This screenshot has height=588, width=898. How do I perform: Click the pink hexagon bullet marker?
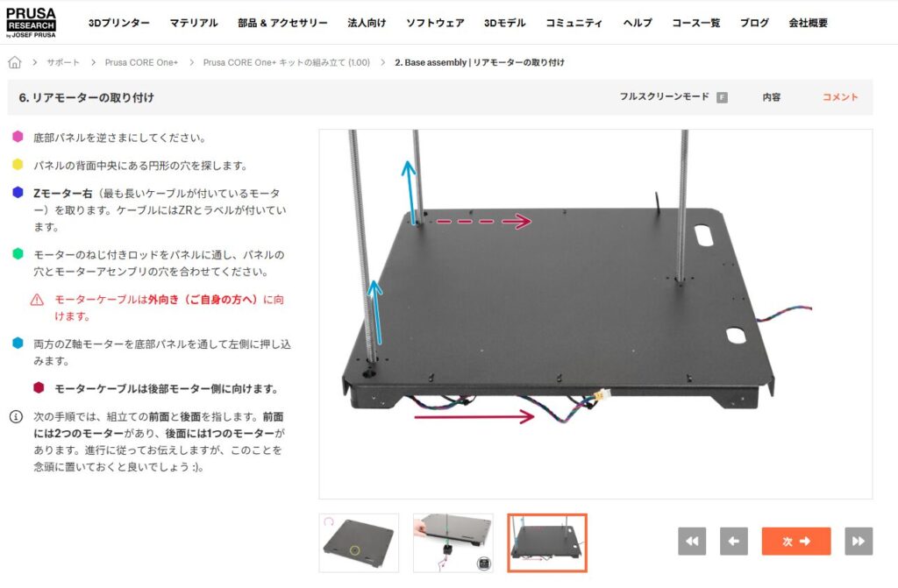click(x=18, y=136)
